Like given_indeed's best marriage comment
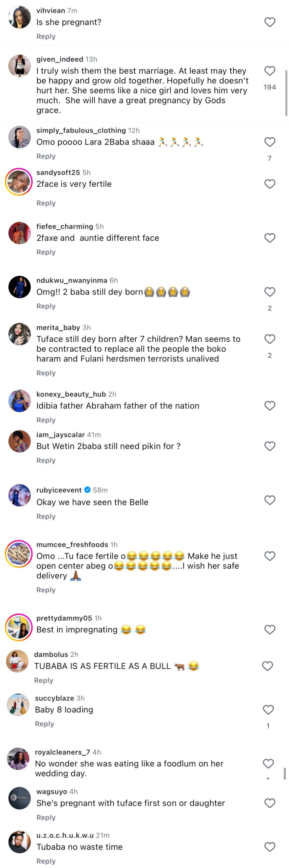This screenshot has width=289, height=868. 270,71
